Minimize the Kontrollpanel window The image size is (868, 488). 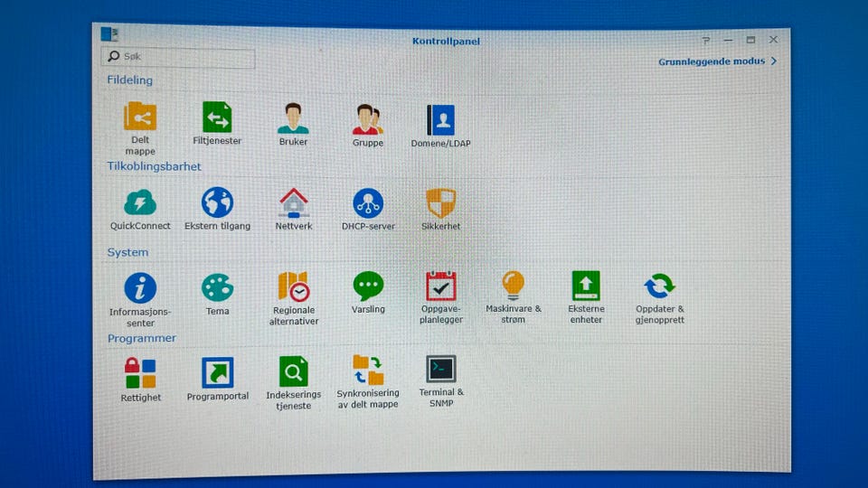point(728,41)
